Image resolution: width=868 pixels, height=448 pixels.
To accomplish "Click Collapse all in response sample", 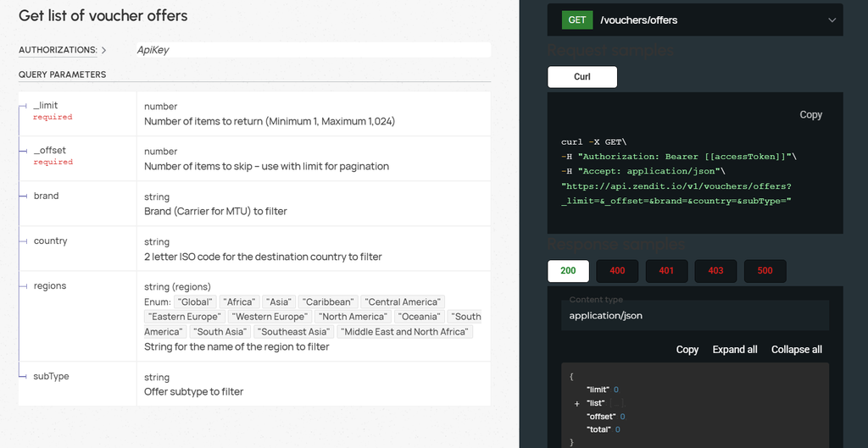I will point(797,350).
